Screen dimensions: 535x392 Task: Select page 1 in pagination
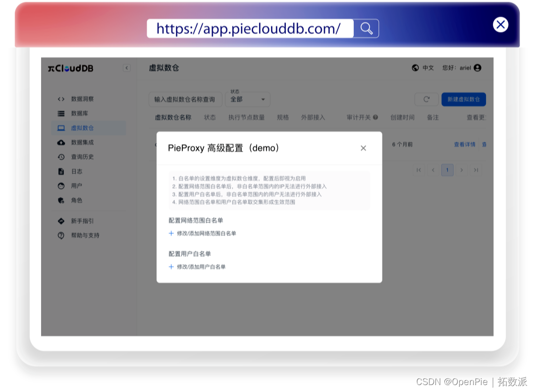[447, 170]
